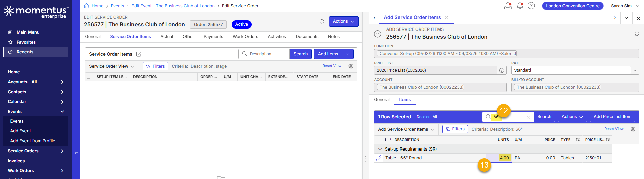Screen dimensions: 644x179
Task: Open the notifications bell icon
Action: [x=520, y=6]
